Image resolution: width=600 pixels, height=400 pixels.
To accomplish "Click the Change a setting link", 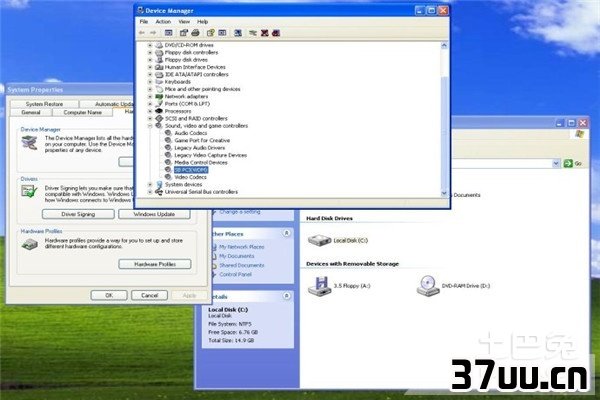I will tap(240, 212).
